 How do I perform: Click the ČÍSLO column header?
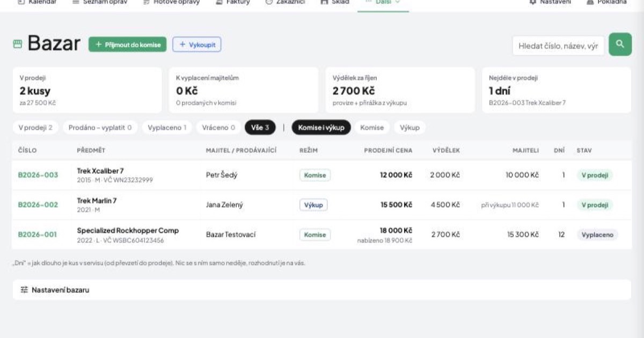pyautogui.click(x=27, y=150)
